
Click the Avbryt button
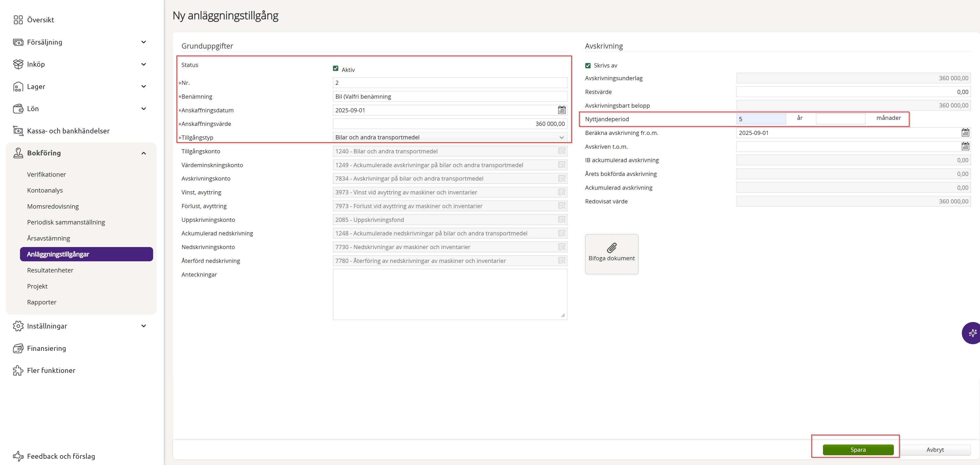click(x=935, y=449)
